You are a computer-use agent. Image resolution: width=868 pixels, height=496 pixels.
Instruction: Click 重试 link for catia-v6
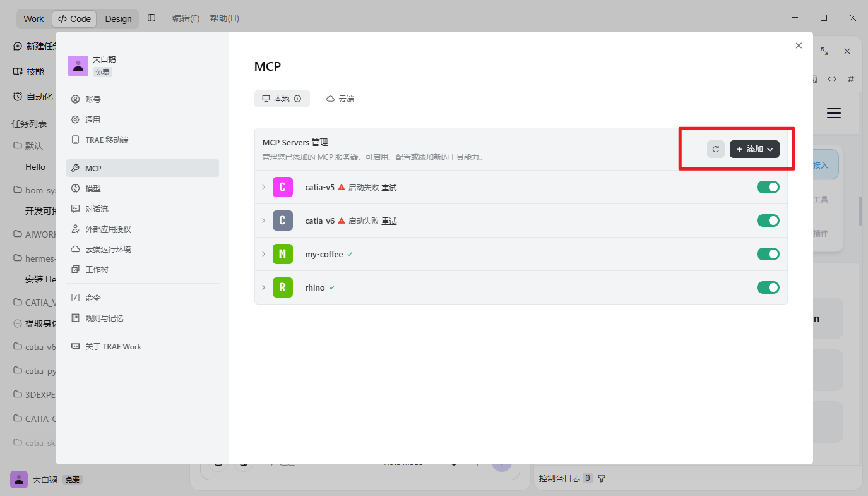389,221
